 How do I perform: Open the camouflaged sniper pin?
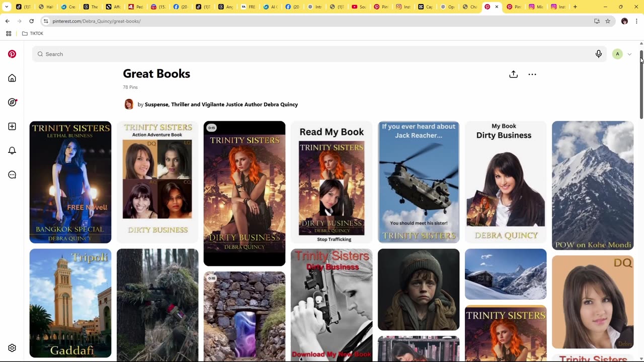[x=157, y=305]
